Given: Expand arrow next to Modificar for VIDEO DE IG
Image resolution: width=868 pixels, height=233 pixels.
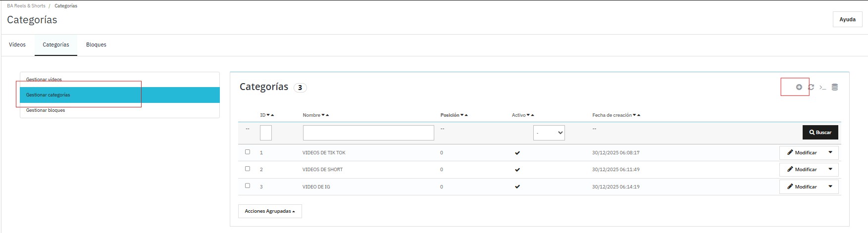Looking at the screenshot, I should (830, 186).
